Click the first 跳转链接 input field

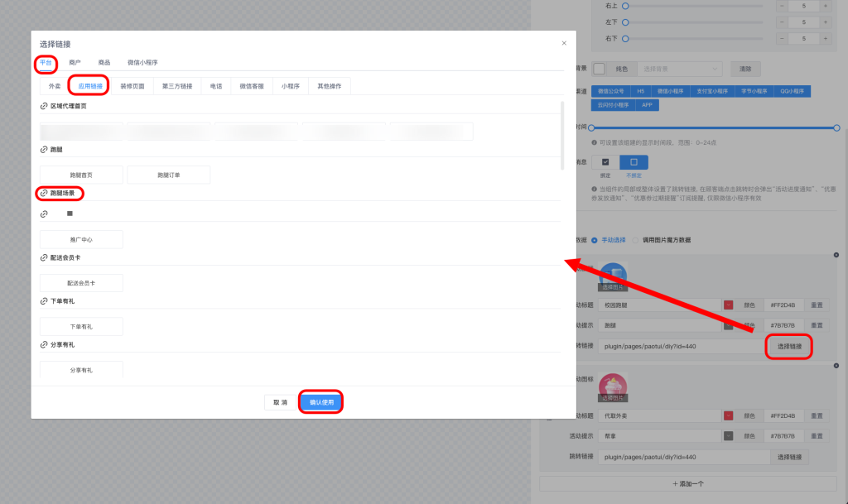681,346
